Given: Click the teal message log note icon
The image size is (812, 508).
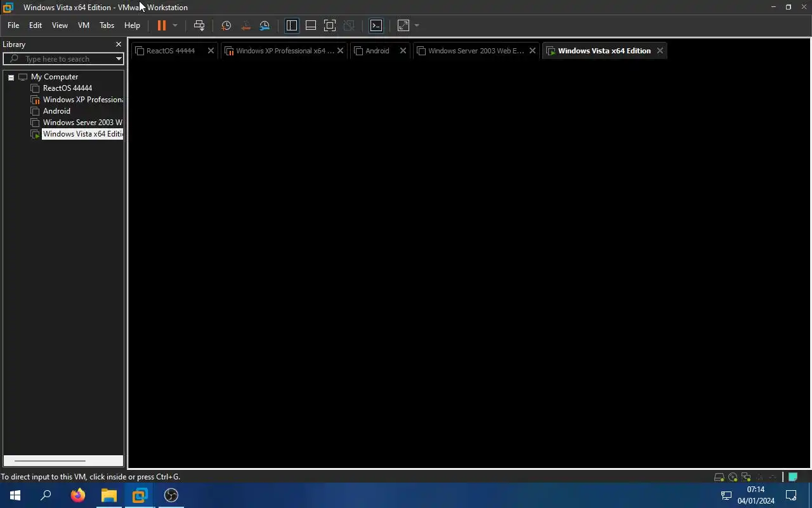Looking at the screenshot, I should [793, 477].
